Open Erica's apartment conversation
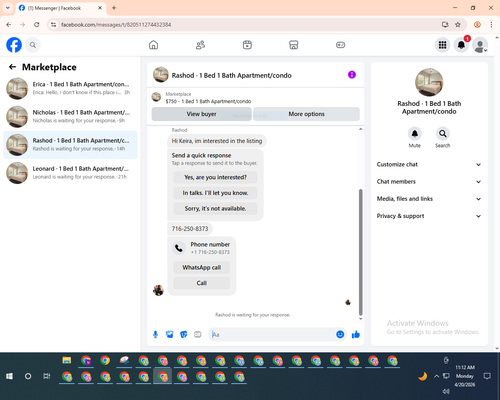The image size is (500, 400). point(70,88)
